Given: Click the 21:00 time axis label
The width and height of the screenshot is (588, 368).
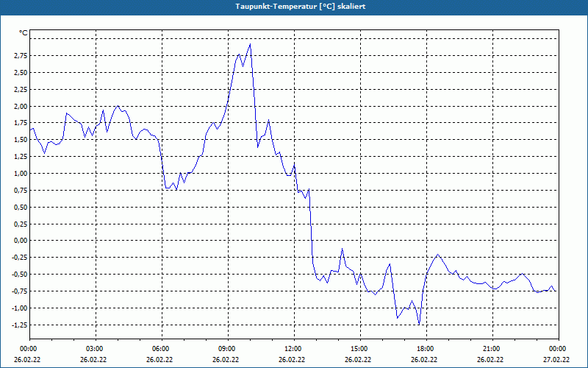Looking at the screenshot, I should 492,349.
